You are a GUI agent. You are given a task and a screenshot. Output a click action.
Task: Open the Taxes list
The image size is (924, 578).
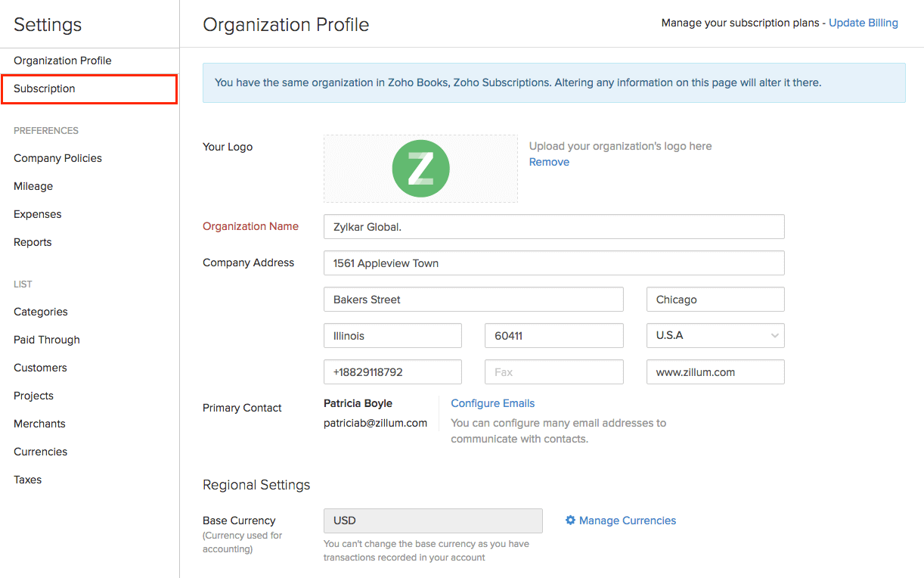[x=28, y=480]
